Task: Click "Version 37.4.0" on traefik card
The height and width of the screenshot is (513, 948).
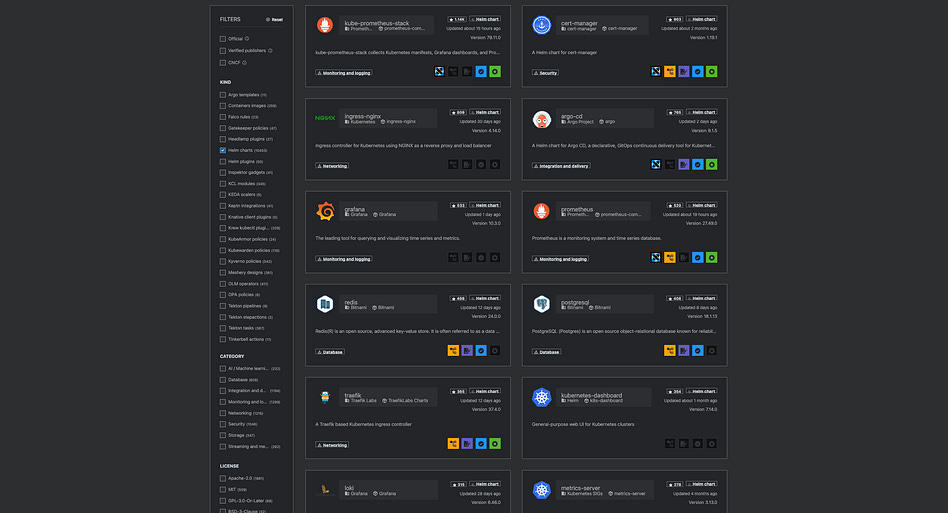Action: coord(486,409)
